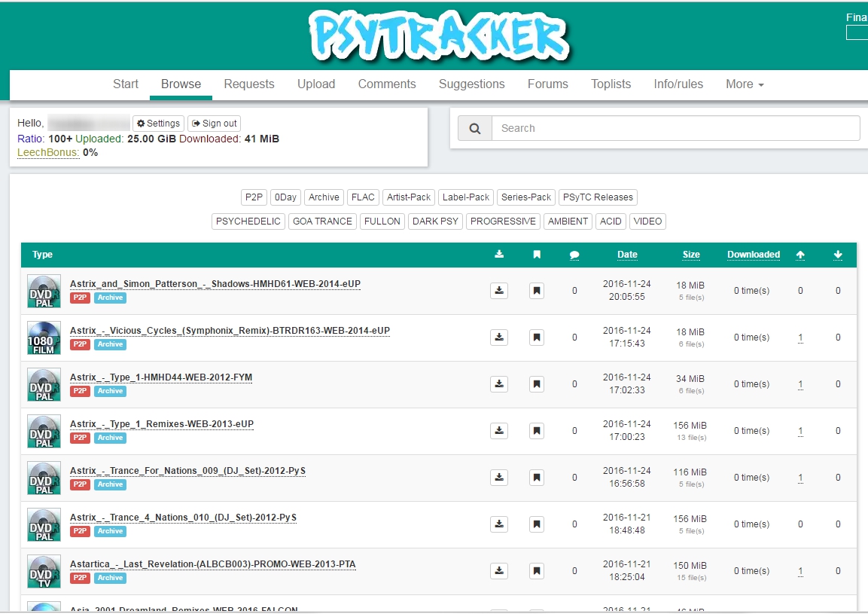Sort by comments column icon
The height and width of the screenshot is (614, 868).
[x=574, y=255]
